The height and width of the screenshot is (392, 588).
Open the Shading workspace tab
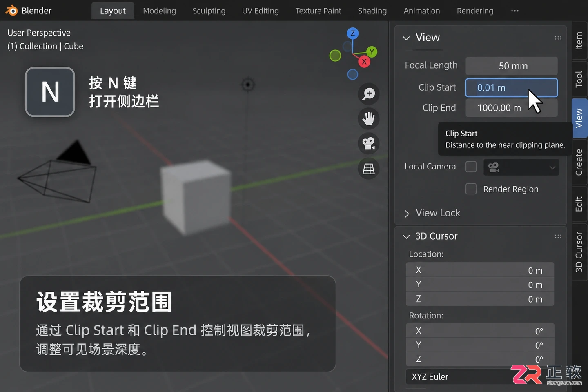click(x=372, y=11)
